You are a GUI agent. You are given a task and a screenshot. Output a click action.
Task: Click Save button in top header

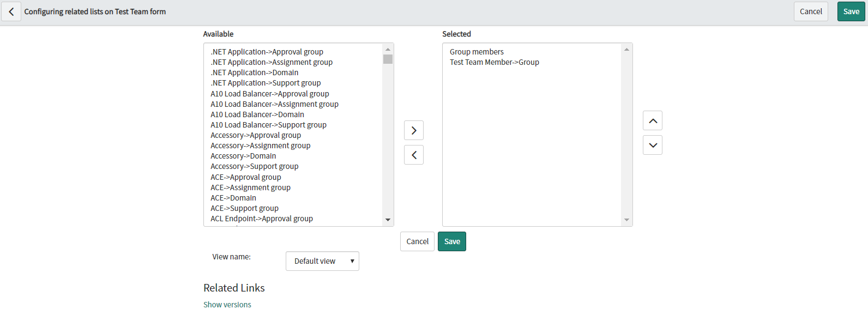click(x=851, y=11)
